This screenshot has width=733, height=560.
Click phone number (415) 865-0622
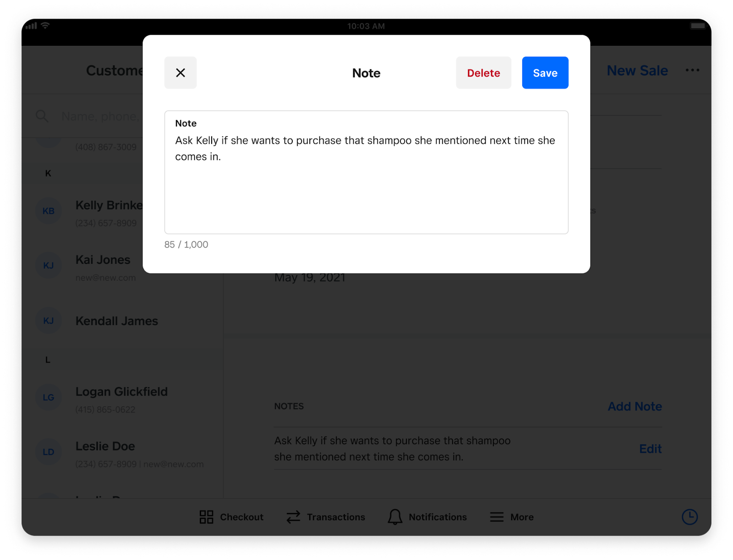pyautogui.click(x=105, y=409)
